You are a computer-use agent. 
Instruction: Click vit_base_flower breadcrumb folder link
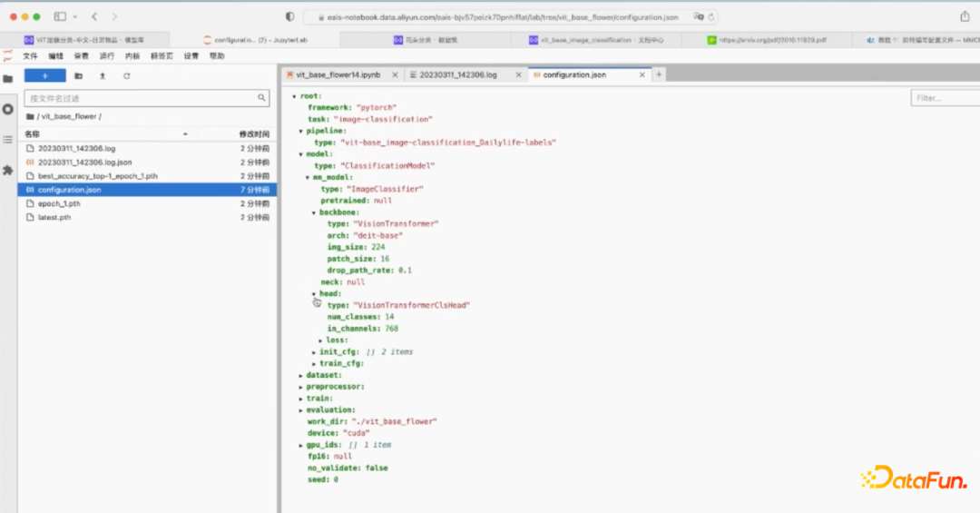coord(69,116)
